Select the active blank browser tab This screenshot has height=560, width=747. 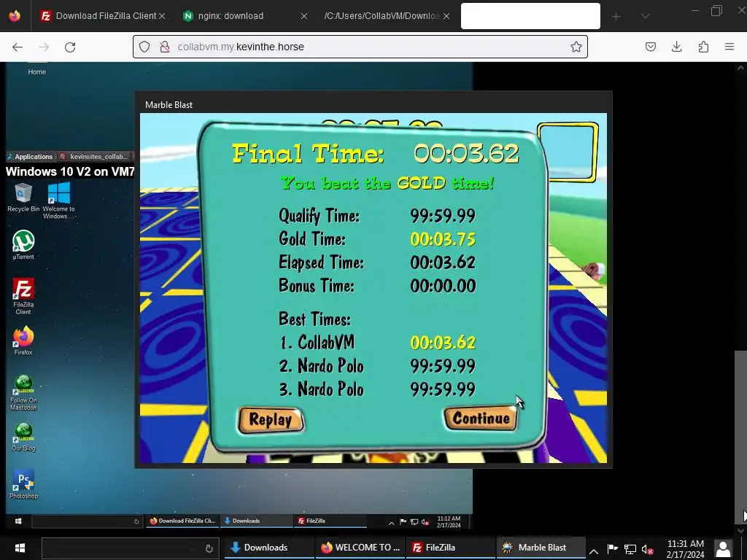530,16
